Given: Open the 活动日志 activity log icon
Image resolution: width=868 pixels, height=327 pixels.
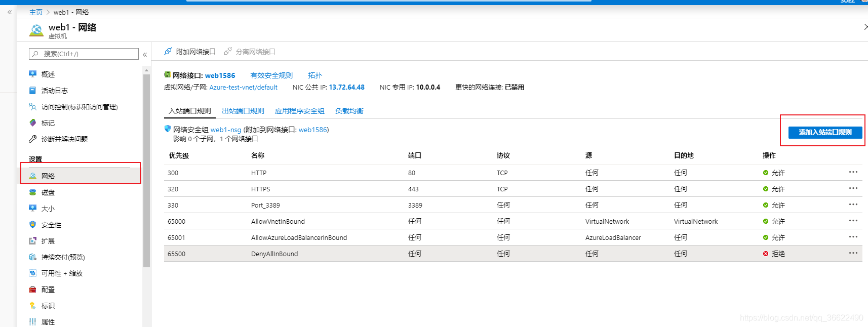Looking at the screenshot, I should pyautogui.click(x=33, y=90).
